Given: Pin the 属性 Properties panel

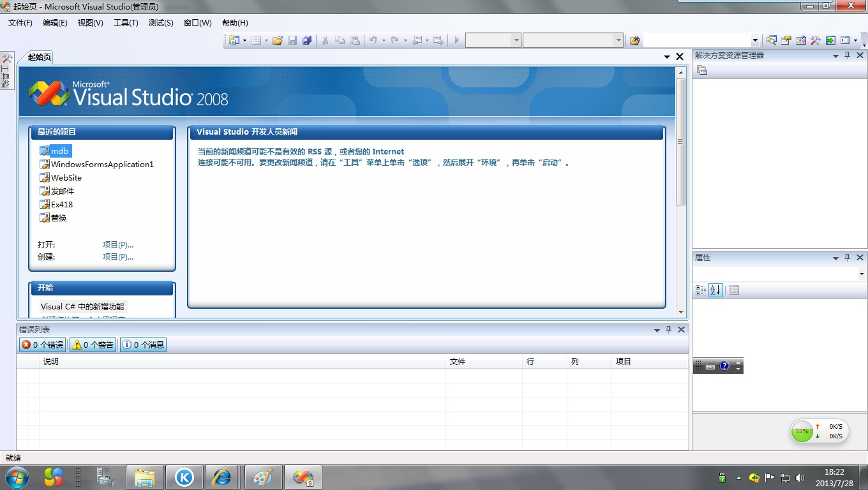Looking at the screenshot, I should tap(848, 258).
